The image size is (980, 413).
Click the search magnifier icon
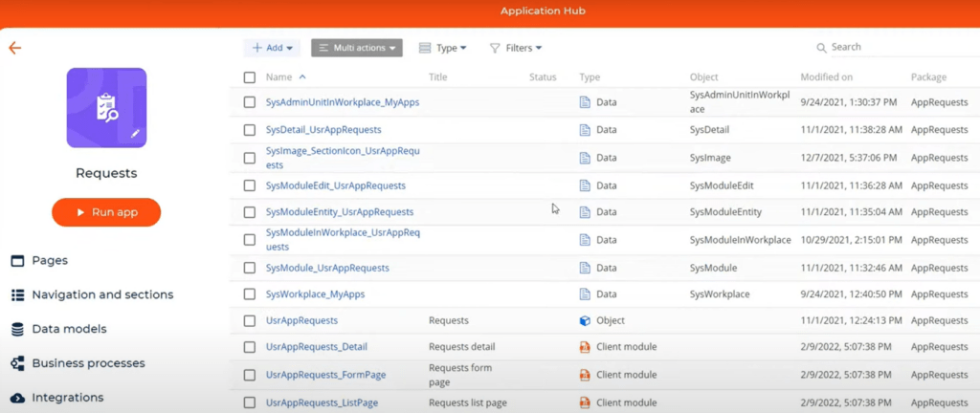(x=822, y=48)
